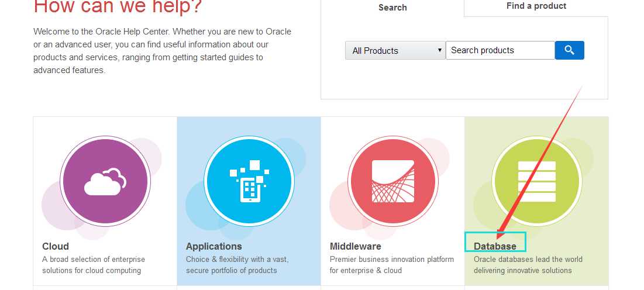Click into the Search products field
The height and width of the screenshot is (290, 644).
[x=500, y=50]
